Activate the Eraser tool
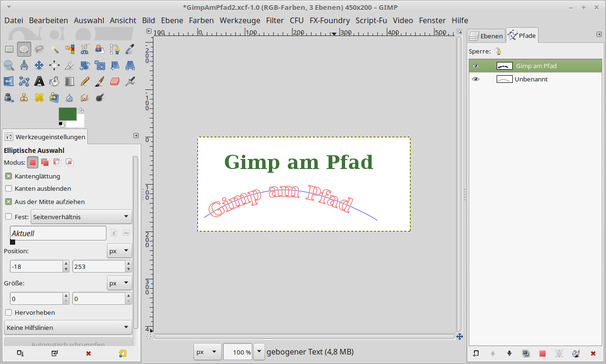Screen dimensions: 606x364 click(115, 81)
